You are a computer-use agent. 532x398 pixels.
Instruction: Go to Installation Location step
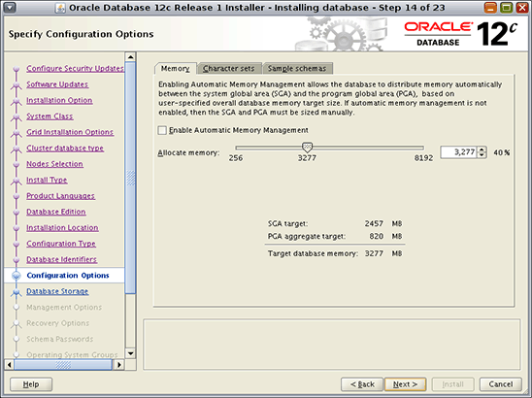62,228
